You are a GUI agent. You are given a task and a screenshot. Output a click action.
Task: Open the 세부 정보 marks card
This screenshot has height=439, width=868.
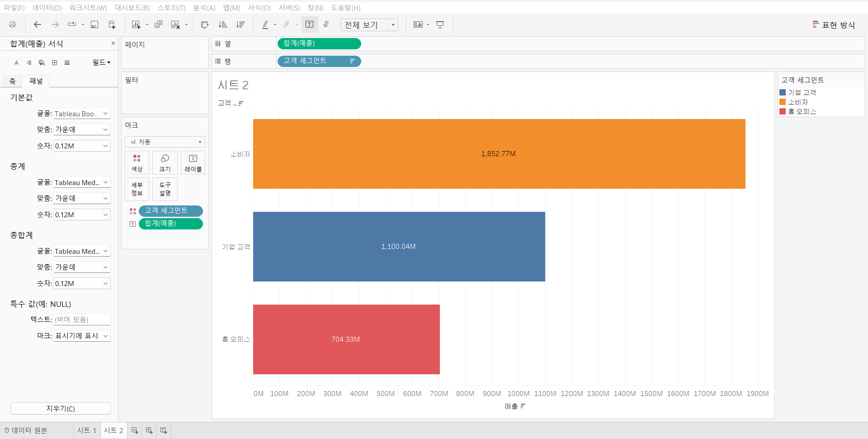tap(137, 189)
